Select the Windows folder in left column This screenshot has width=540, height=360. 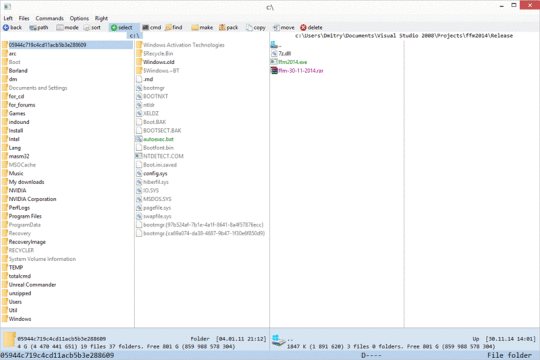[x=20, y=319]
